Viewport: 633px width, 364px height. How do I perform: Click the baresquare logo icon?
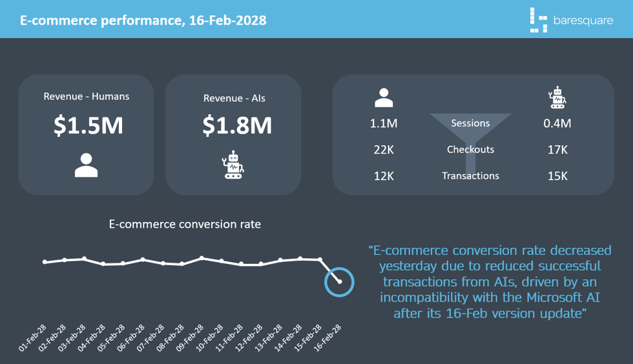[x=537, y=20]
